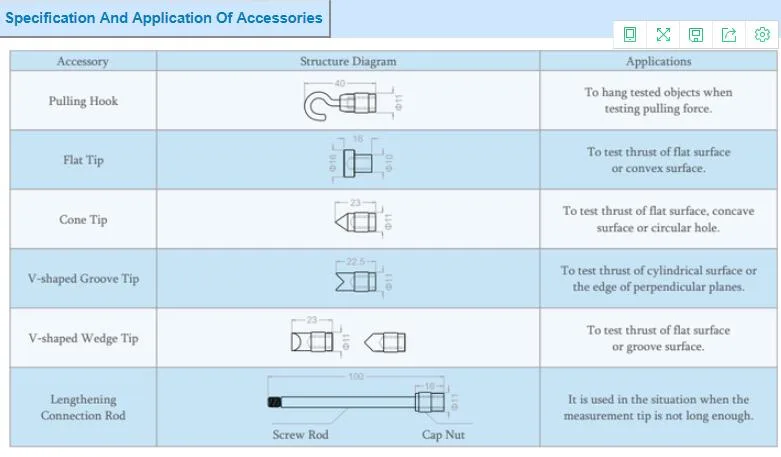Click the Pulling Hook structure diagram
This screenshot has height=457, width=781.
click(x=353, y=101)
